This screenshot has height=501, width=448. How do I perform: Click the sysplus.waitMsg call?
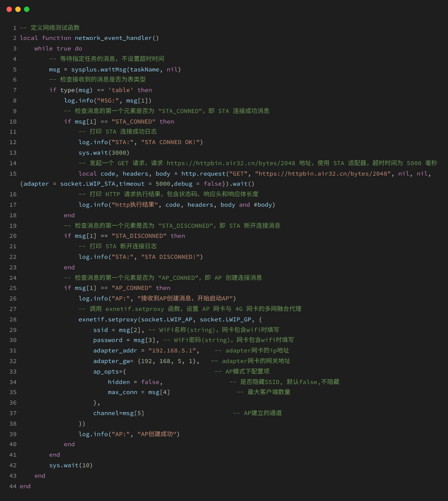tap(99, 69)
